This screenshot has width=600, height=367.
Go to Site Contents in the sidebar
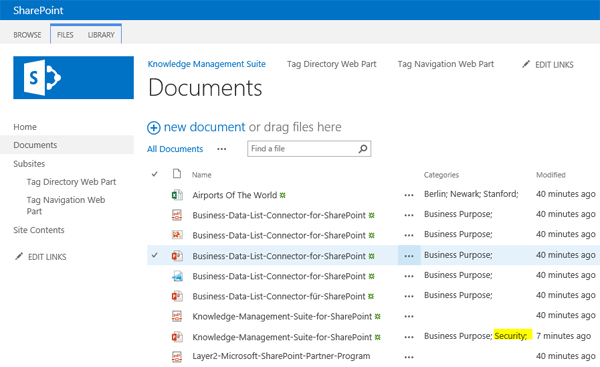39,230
